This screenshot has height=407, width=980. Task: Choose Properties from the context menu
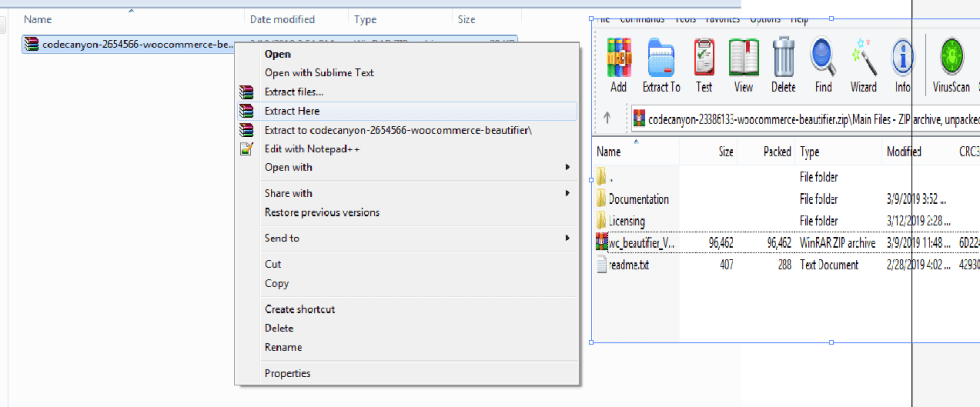tap(287, 373)
